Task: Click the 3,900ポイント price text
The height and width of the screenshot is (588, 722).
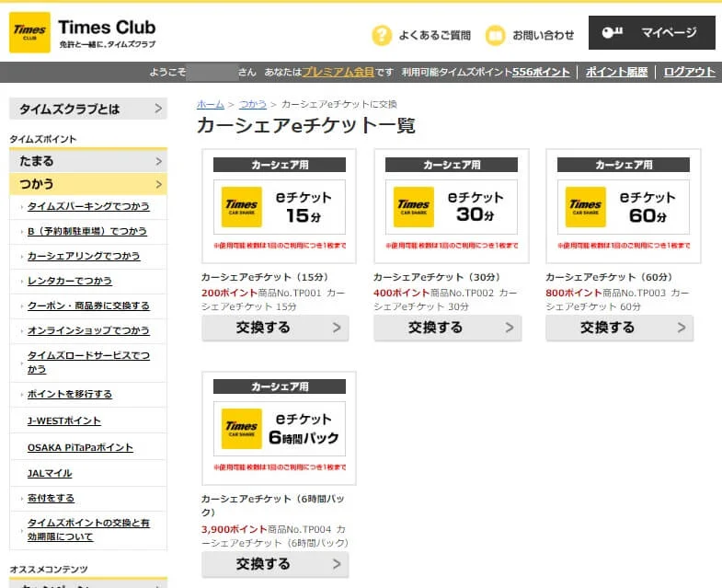Action: pyautogui.click(x=234, y=529)
